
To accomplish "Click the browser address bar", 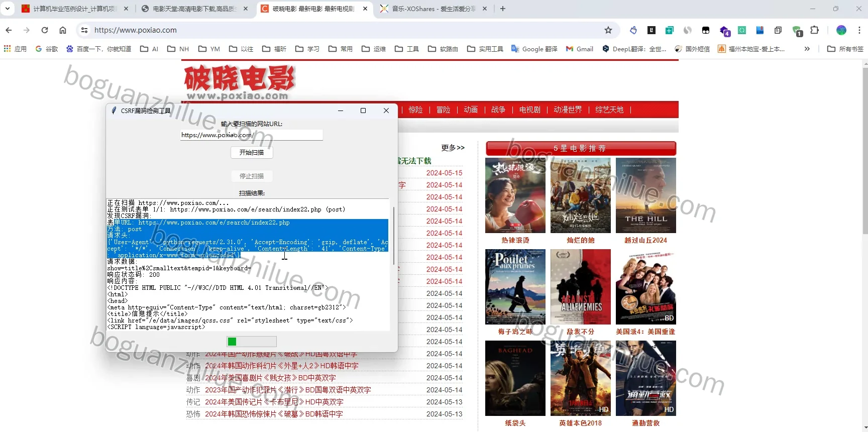I will 347,30.
